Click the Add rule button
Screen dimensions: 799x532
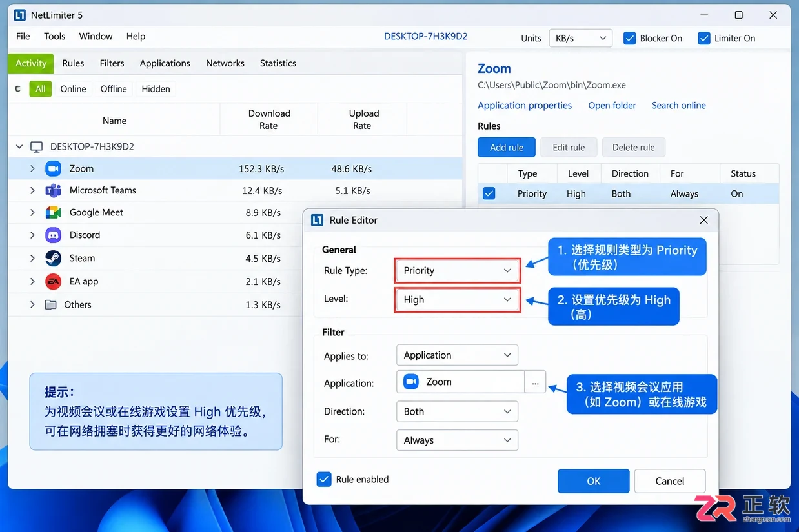(507, 148)
